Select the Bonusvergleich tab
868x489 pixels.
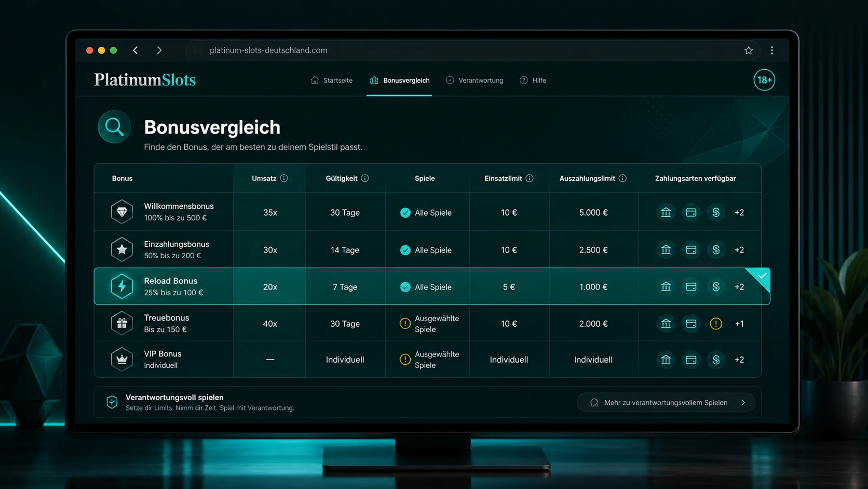tap(399, 80)
